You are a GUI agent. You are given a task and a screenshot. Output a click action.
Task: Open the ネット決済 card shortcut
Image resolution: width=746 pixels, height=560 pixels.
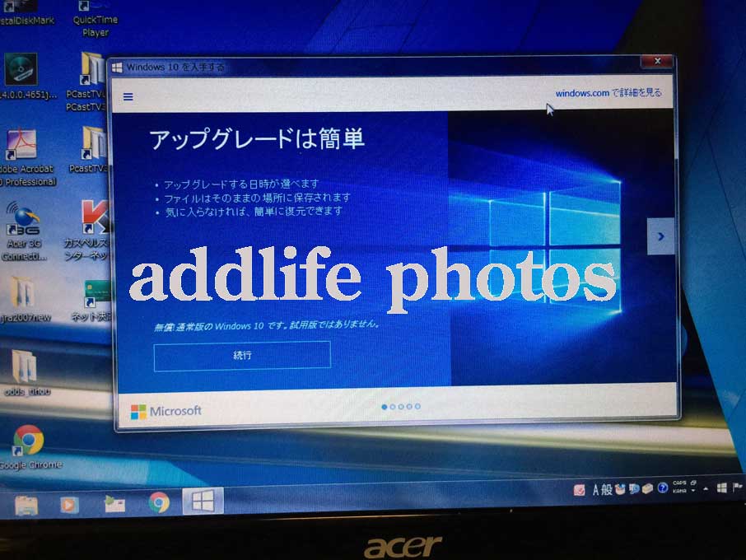coord(93,301)
